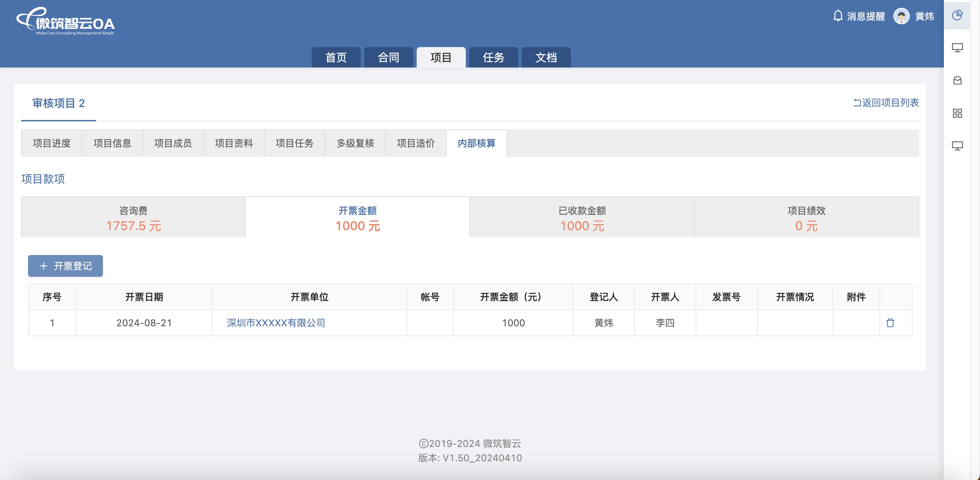Click the four-squares grid icon in sidebar

(x=957, y=113)
